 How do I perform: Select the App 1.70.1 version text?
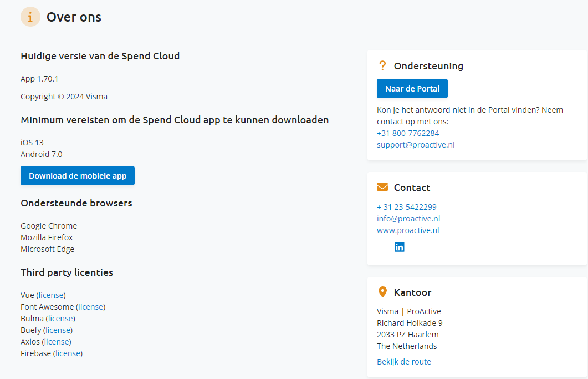pos(39,79)
